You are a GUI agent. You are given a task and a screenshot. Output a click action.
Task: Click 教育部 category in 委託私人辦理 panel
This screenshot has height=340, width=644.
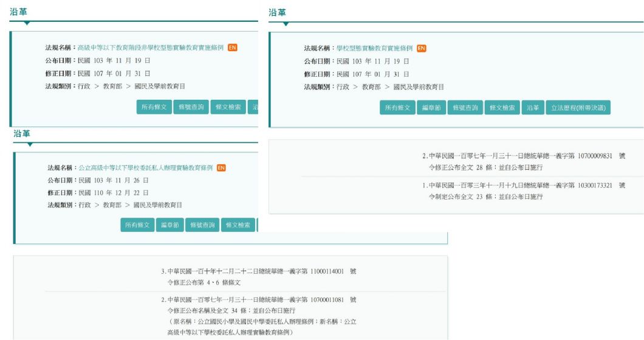click(112, 205)
